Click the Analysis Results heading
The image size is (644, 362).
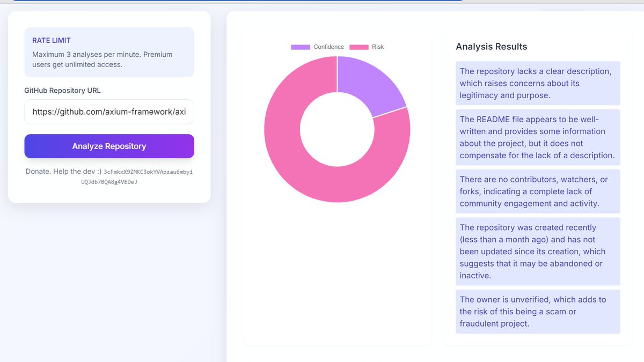click(x=492, y=47)
